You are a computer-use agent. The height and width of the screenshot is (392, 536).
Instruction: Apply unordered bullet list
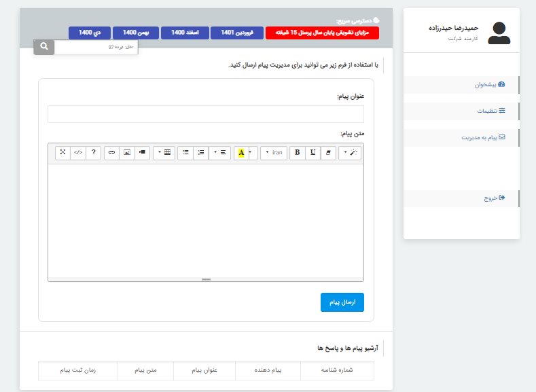pyautogui.click(x=185, y=152)
